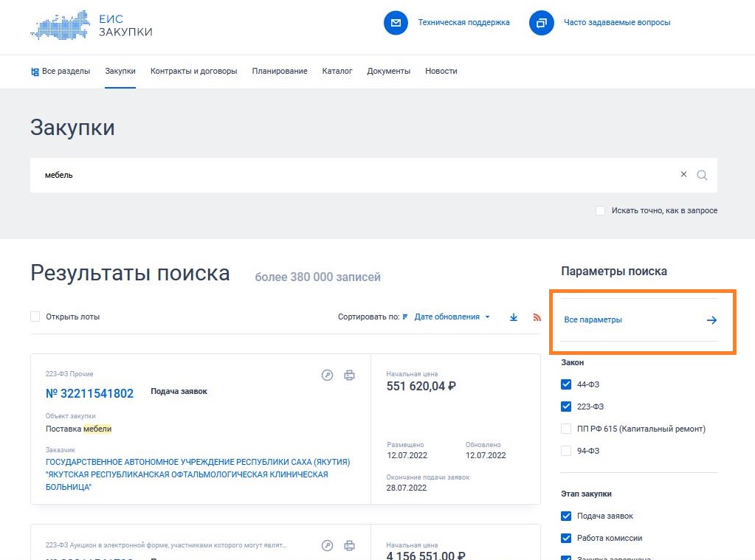Image resolution: width=755 pixels, height=560 pixels.
Task: Click print icon on purchase № 32211541802
Action: point(350,376)
